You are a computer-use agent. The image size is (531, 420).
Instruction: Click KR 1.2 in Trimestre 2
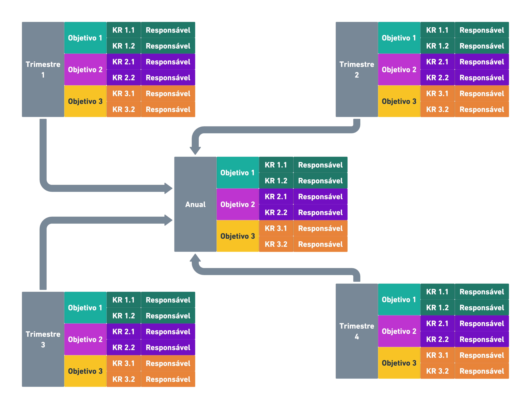[438, 46]
